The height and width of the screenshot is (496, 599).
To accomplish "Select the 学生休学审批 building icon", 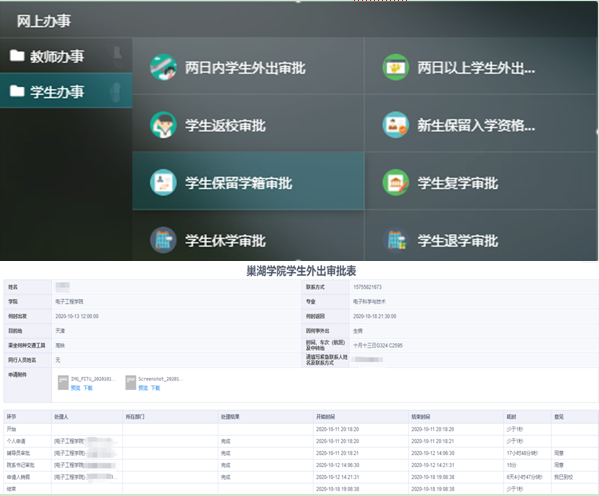I will (x=163, y=240).
